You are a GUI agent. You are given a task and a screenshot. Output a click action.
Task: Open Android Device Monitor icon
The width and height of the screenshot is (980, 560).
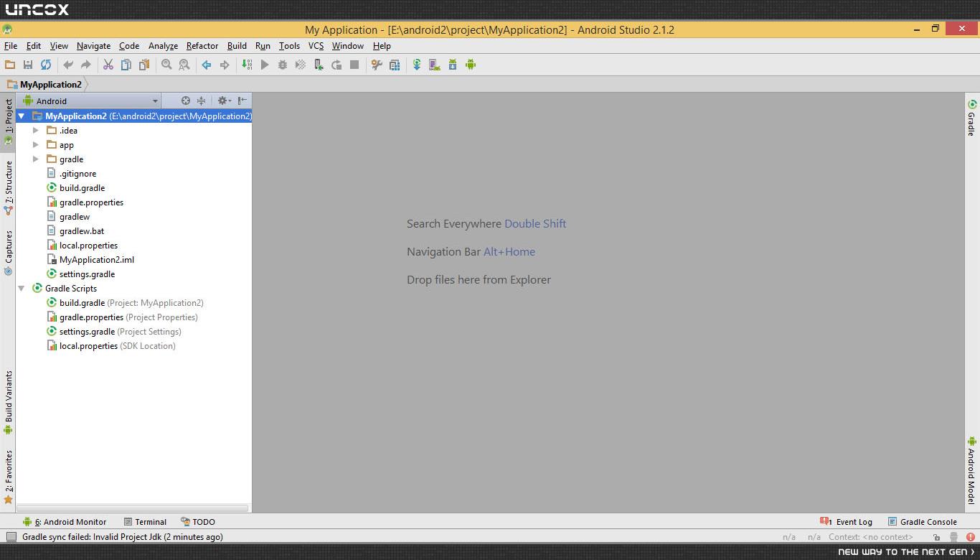point(471,65)
